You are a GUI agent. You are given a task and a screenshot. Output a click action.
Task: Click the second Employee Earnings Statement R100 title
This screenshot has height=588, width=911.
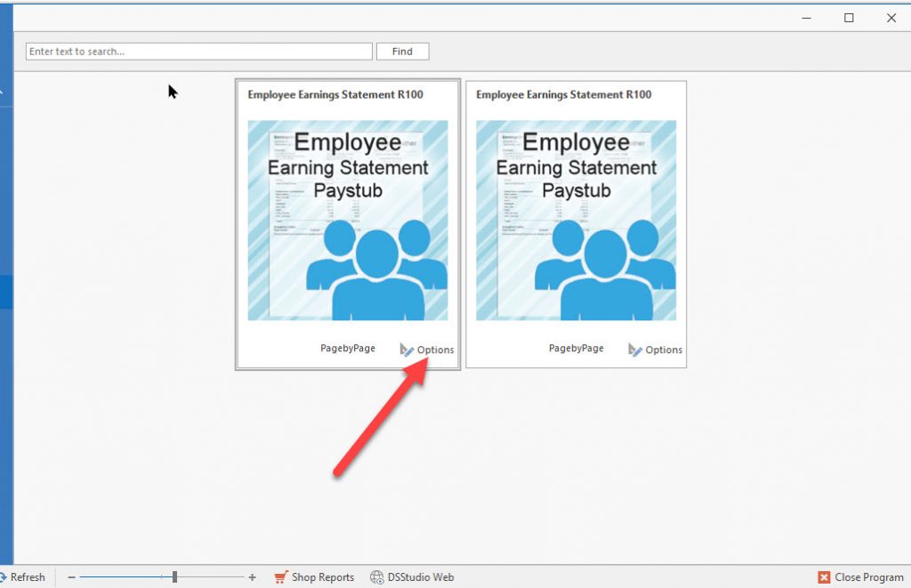click(x=563, y=94)
